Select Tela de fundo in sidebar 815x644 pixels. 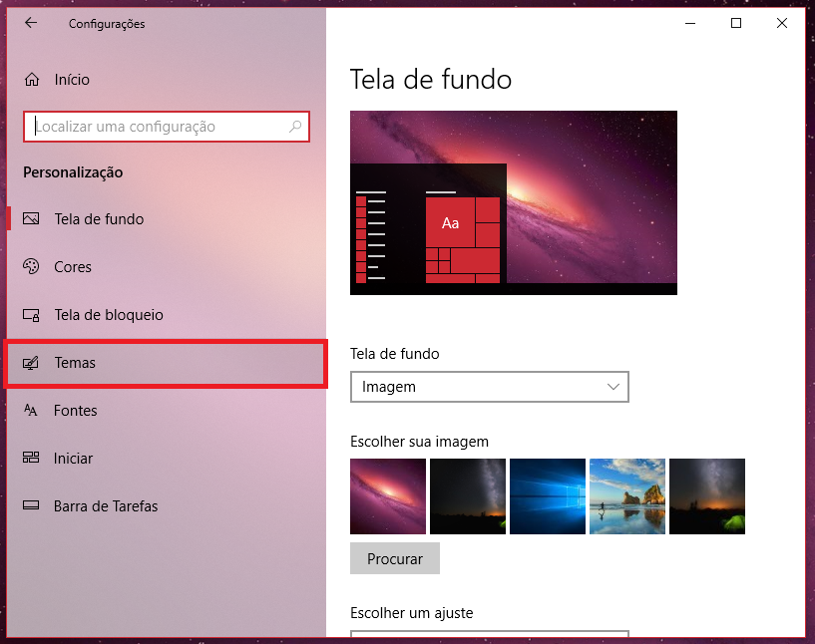click(x=167, y=218)
